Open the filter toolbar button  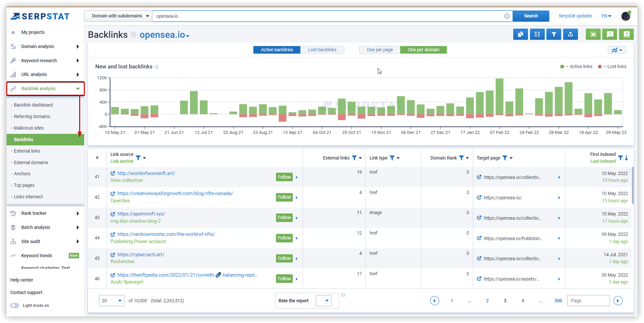pos(554,34)
